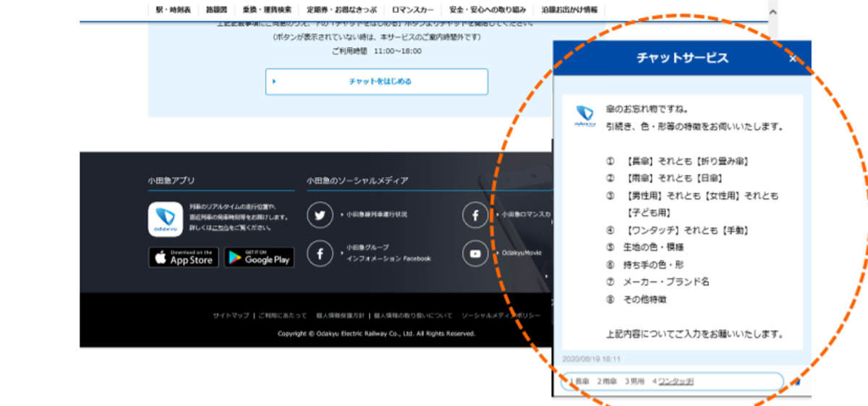
Task: Click the Copyright Odakyu Electric Railway text
Action: tap(376, 334)
